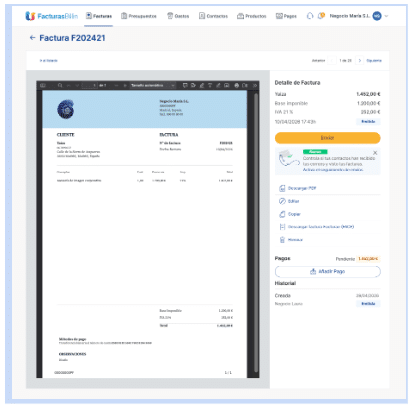The image size is (411, 411).
Task: Click the Añadir Pago button
Action: [x=327, y=272]
